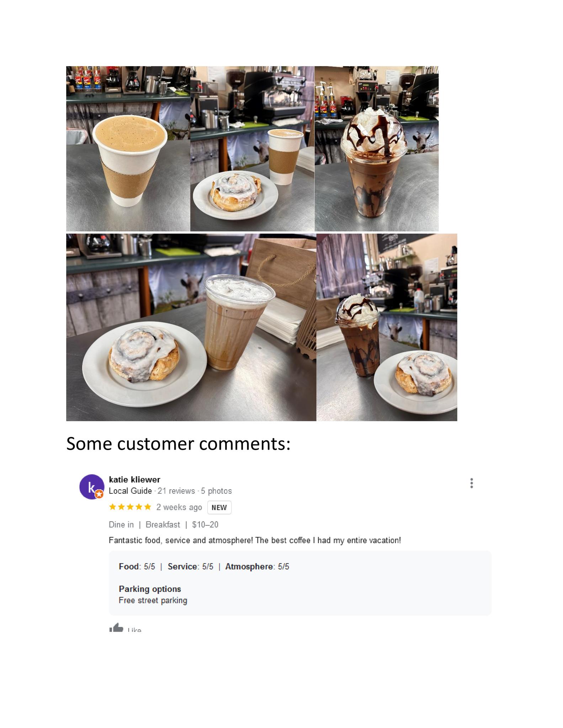Click the Dine in Breakfast price line

point(164,525)
